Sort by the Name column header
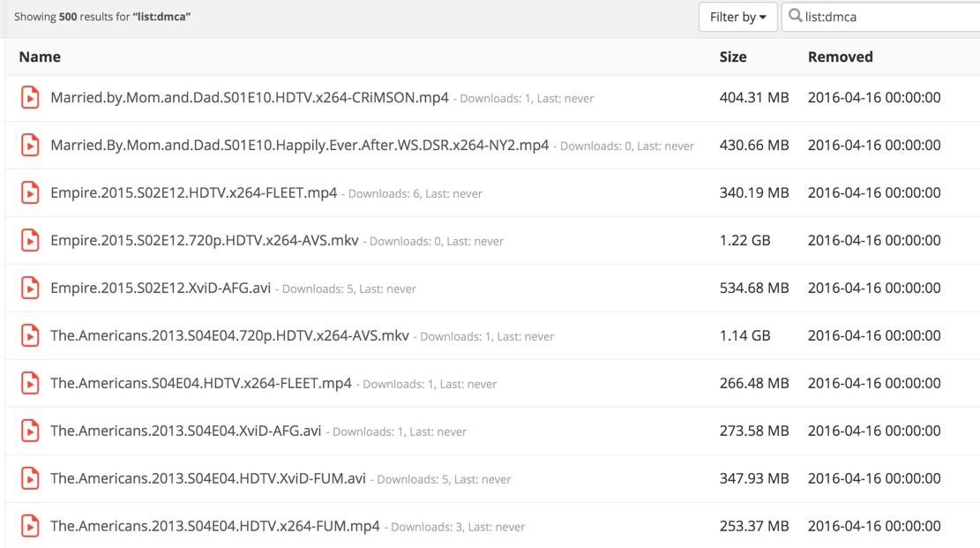The image size is (980, 548). (x=40, y=56)
